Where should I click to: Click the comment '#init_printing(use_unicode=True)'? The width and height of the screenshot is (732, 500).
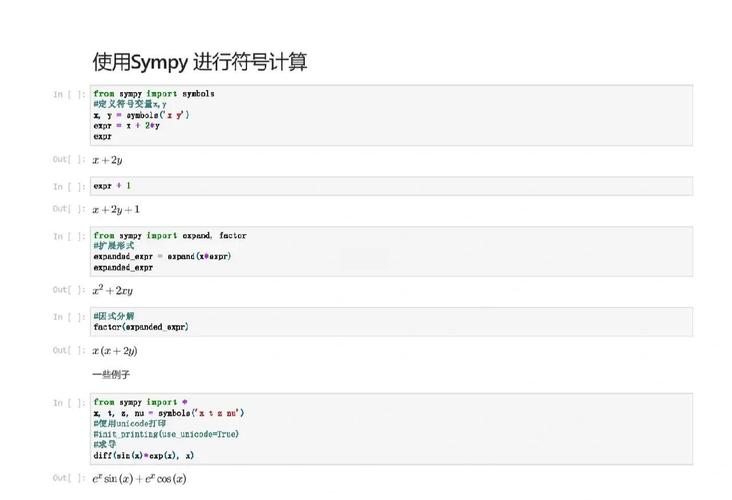click(166, 434)
